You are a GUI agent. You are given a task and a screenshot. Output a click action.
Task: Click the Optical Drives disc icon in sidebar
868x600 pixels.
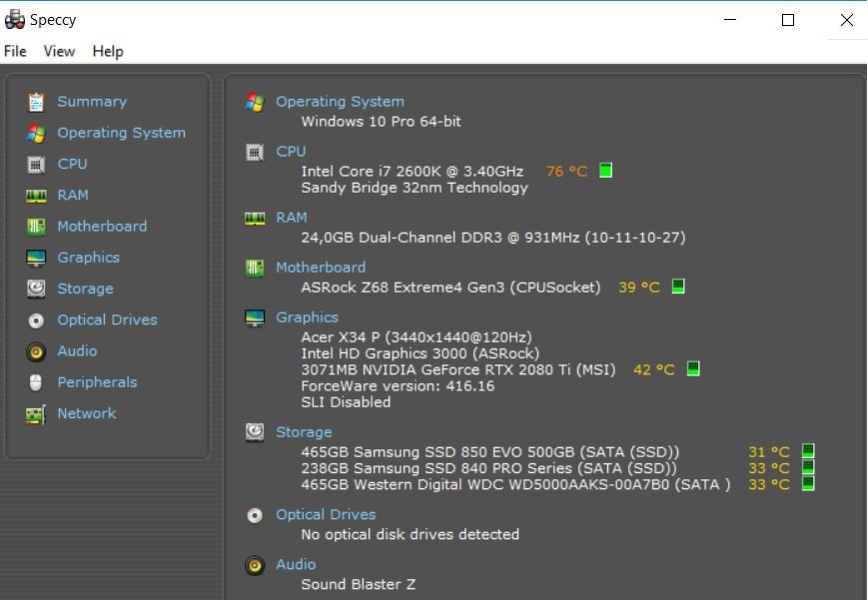pyautogui.click(x=36, y=320)
